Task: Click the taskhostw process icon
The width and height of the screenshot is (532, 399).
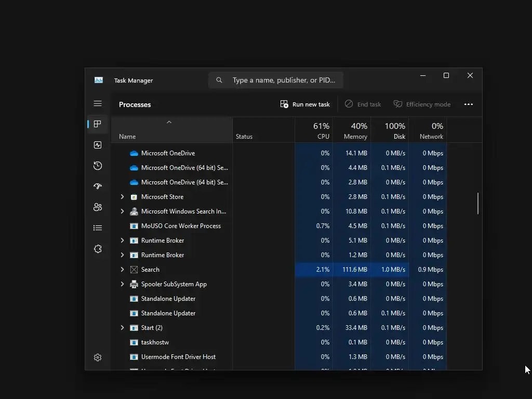Action: pos(134,342)
